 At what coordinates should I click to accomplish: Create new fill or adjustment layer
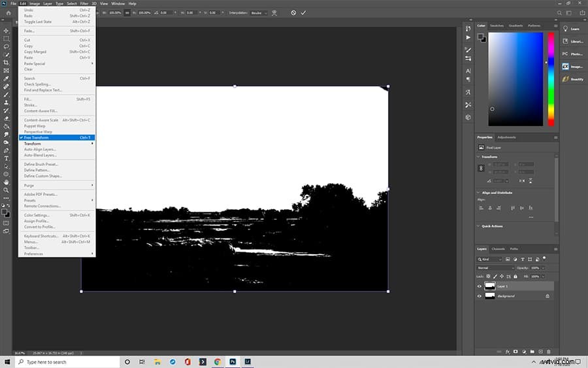[524, 352]
